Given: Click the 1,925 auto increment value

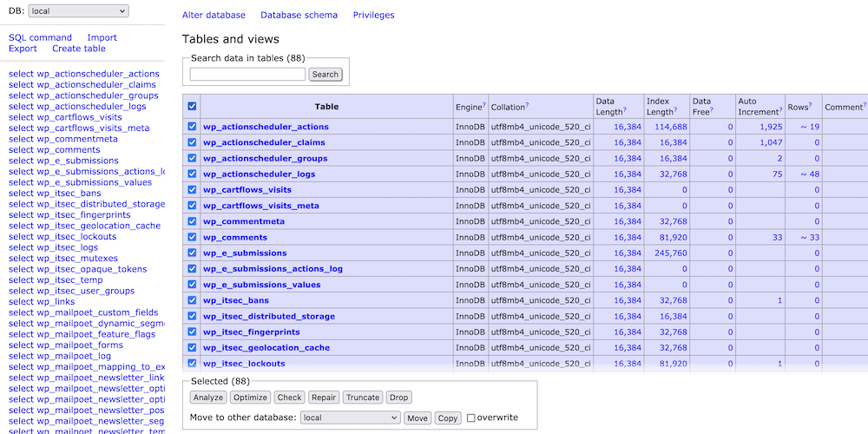Looking at the screenshot, I should [771, 127].
